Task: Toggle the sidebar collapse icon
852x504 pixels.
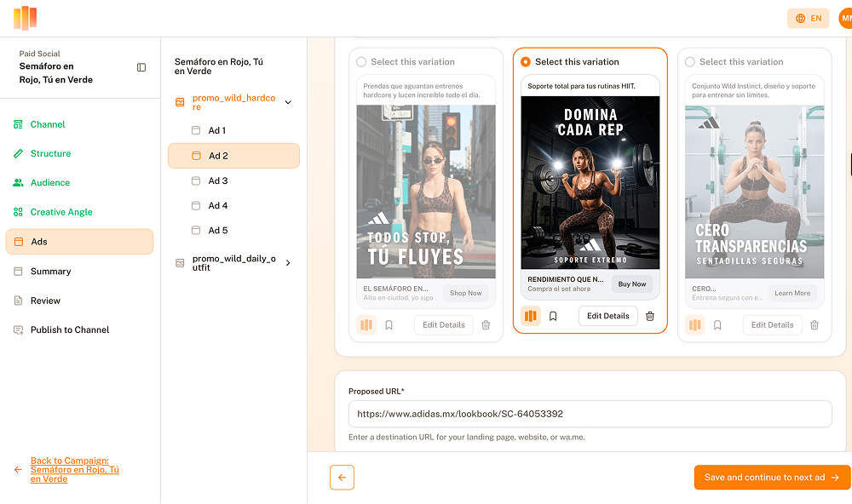Action: tap(141, 67)
